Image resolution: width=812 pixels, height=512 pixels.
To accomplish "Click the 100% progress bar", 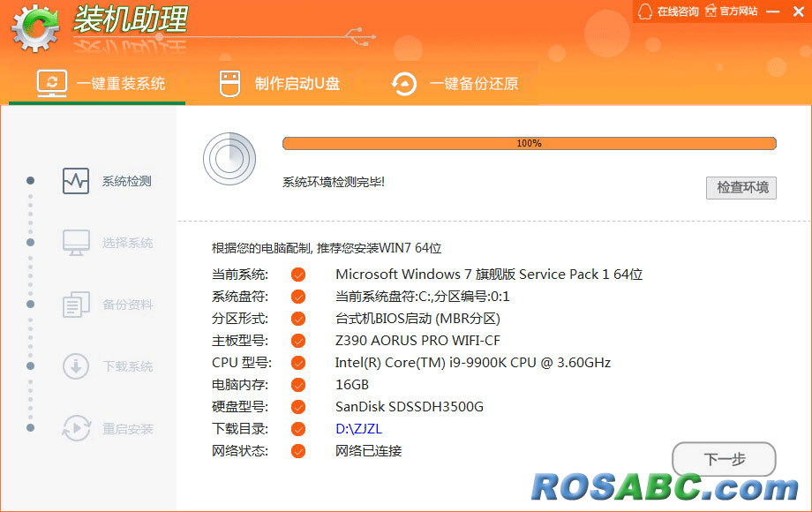I will point(530,143).
